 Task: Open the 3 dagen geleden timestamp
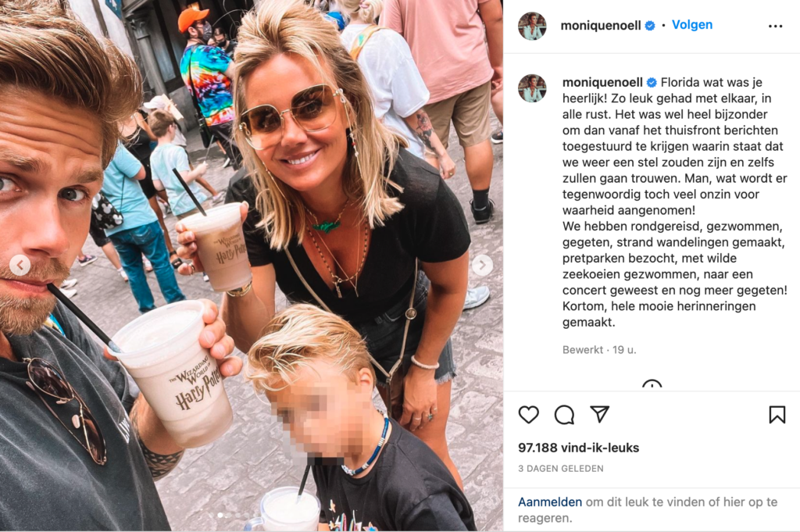pos(561,468)
